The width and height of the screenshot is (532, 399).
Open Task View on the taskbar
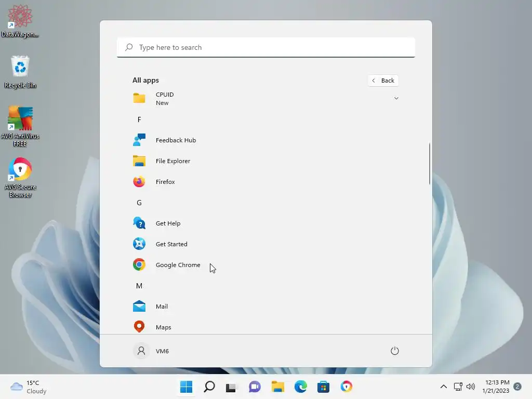231,387
